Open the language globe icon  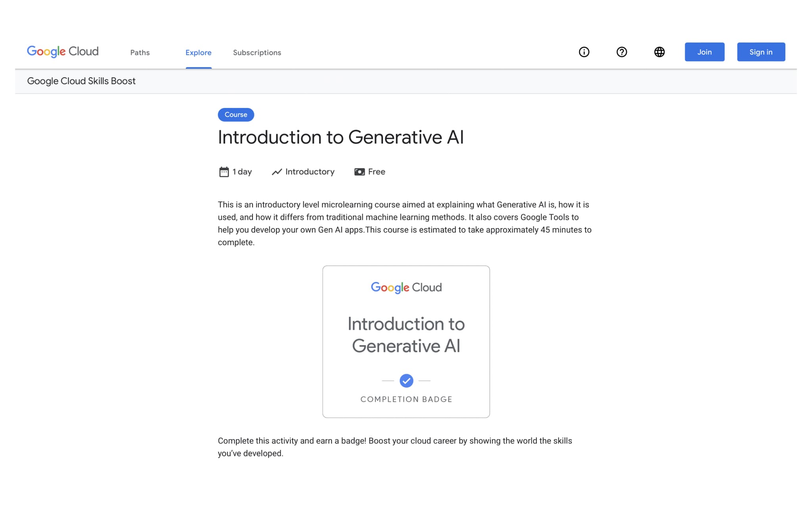659,52
